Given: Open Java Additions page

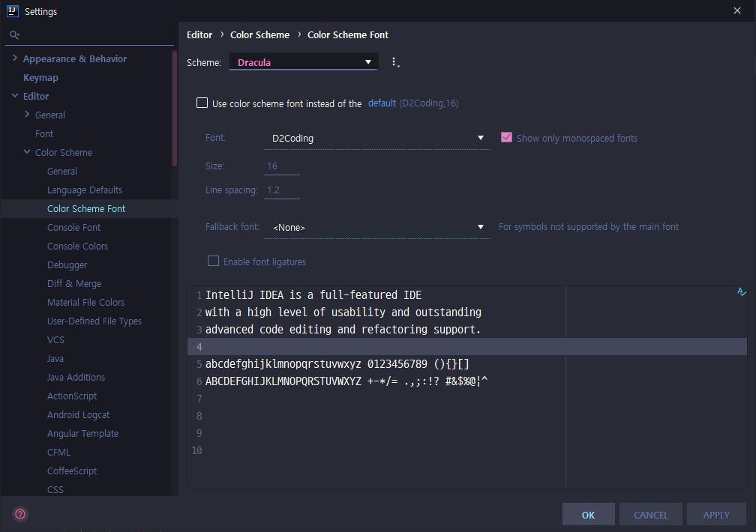Looking at the screenshot, I should (76, 378).
